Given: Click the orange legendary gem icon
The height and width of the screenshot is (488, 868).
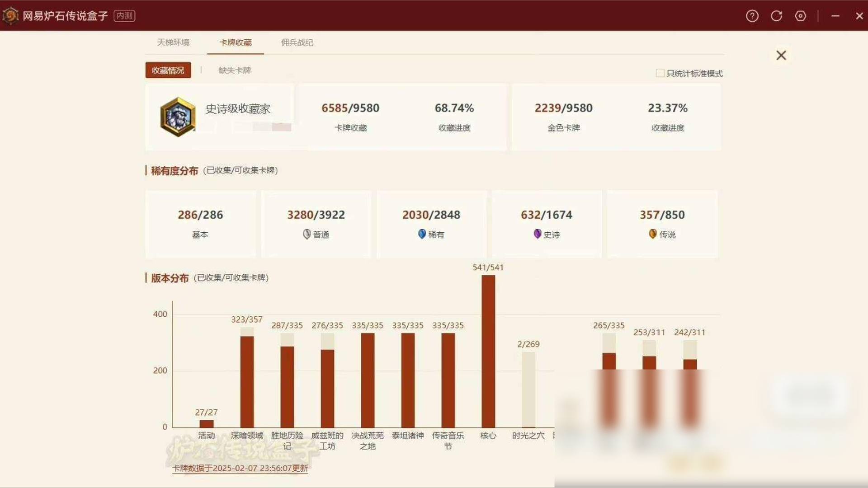Looking at the screenshot, I should (652, 234).
